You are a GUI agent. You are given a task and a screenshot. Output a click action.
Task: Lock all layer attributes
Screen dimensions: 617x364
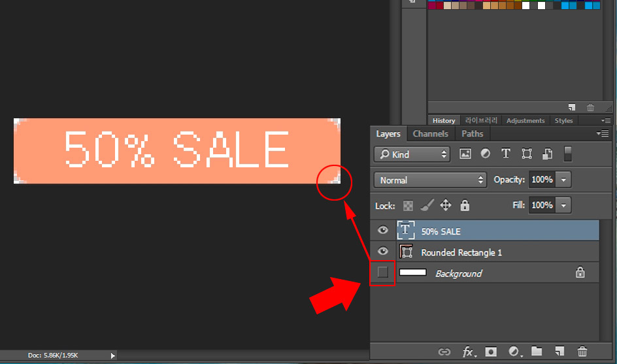(x=465, y=205)
